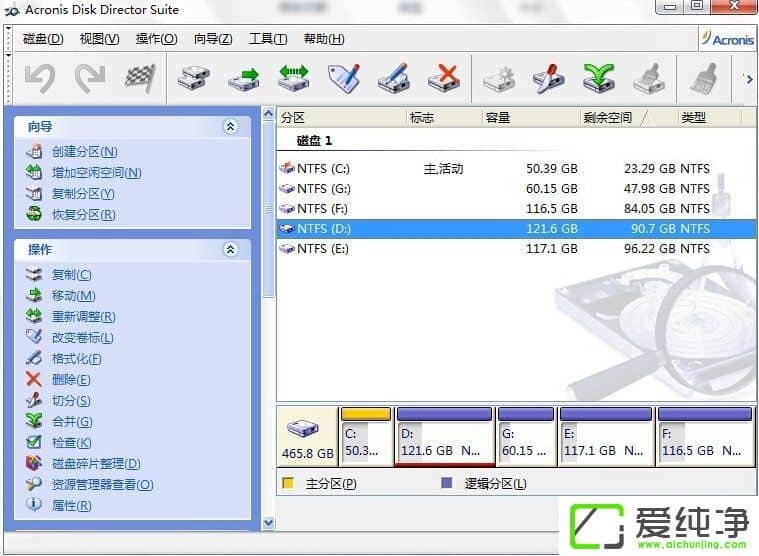Click the info icon beside 属性(R)
This screenshot has height=556, width=759.
click(x=33, y=504)
